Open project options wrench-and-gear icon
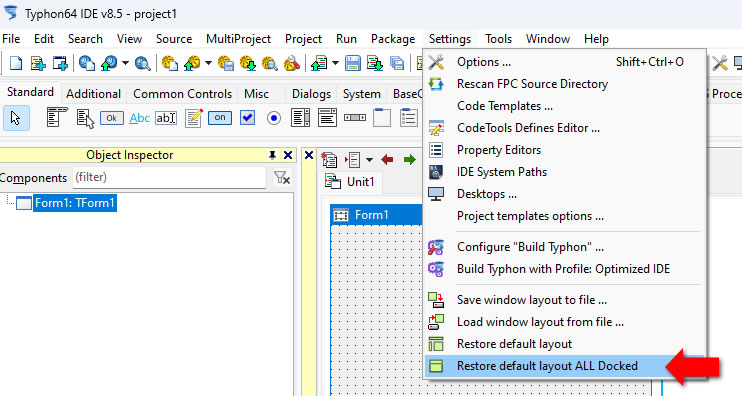 click(x=292, y=62)
